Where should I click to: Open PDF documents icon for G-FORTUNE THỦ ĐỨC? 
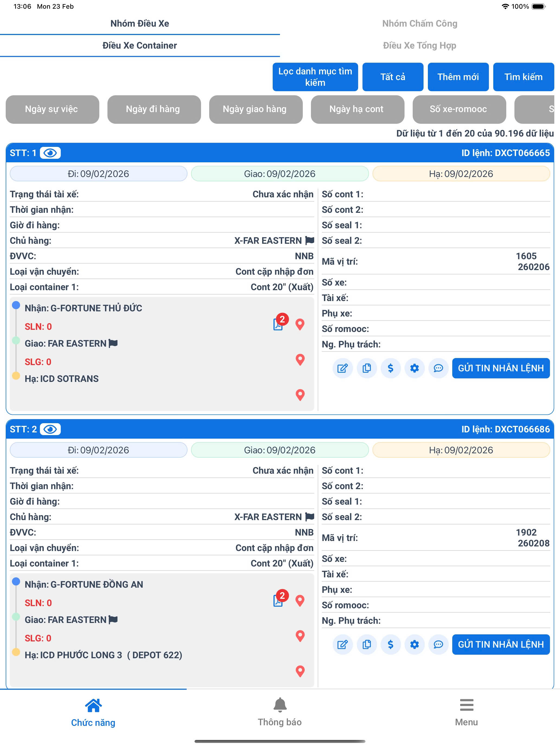coord(278,324)
